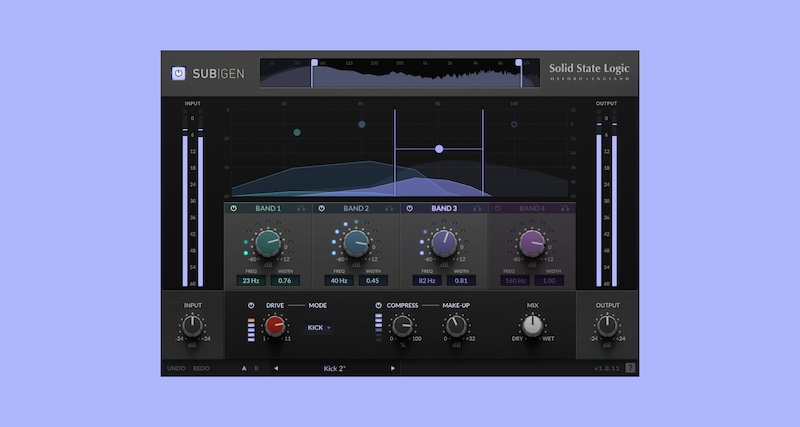Solo Band 4 with headphones icon
Viewport: 800px width, 427px height.
point(565,208)
